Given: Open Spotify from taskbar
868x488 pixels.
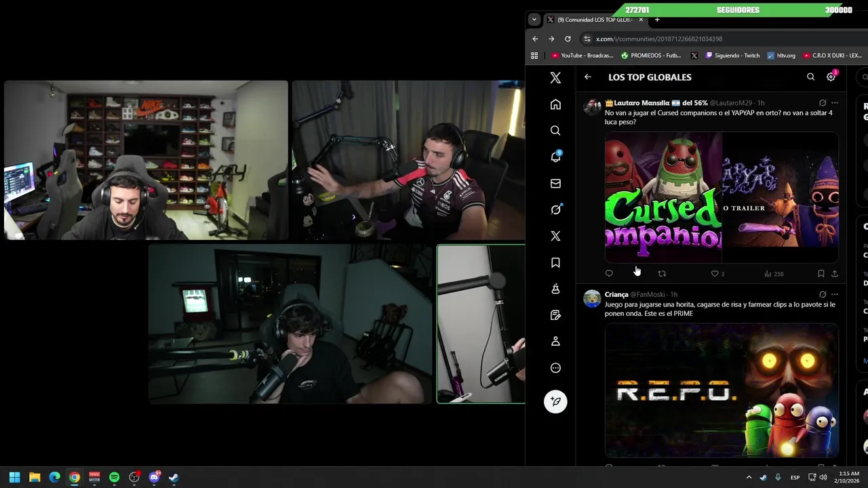Looking at the screenshot, I should 114,477.
